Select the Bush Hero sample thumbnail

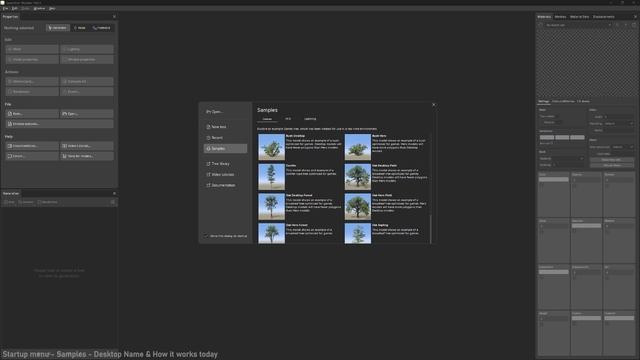(x=358, y=147)
